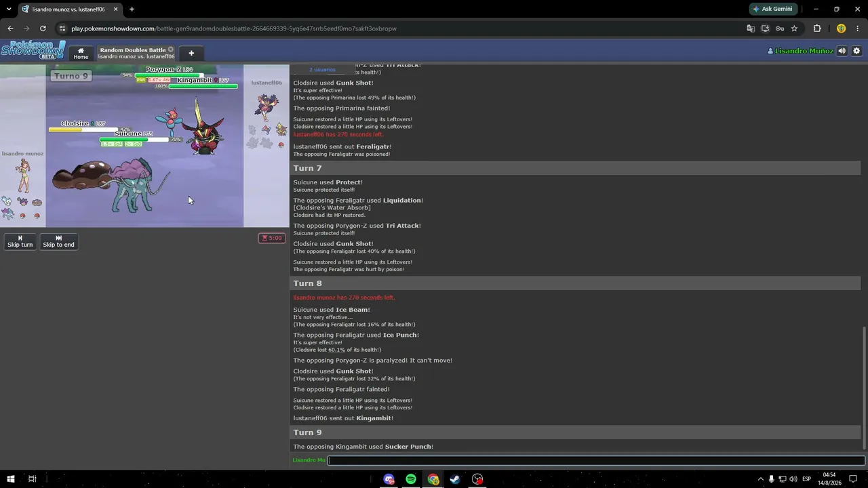View site information icon in address bar

[62, 28]
